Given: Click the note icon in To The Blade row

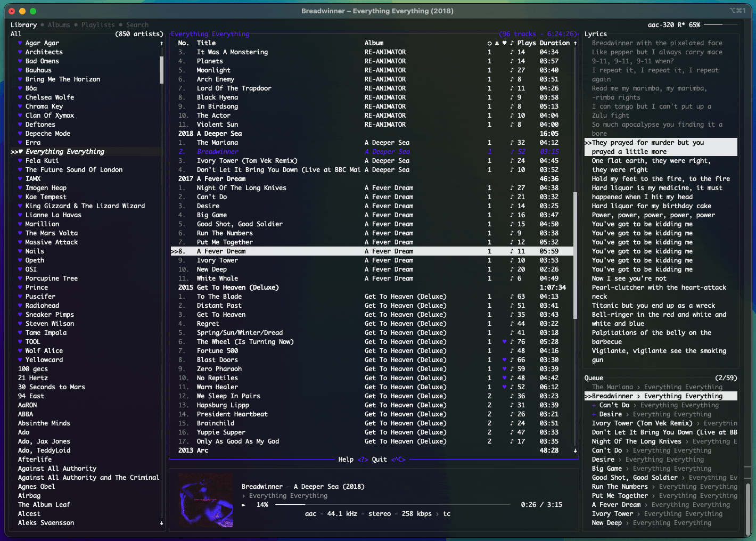Looking at the screenshot, I should (512, 297).
